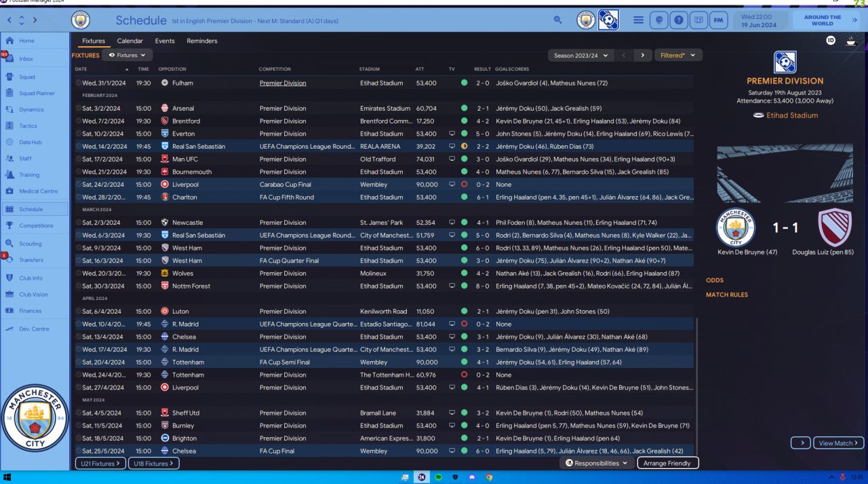This screenshot has width=868, height=484.
Task: Open the Responsibilities dropdown
Action: tap(597, 463)
